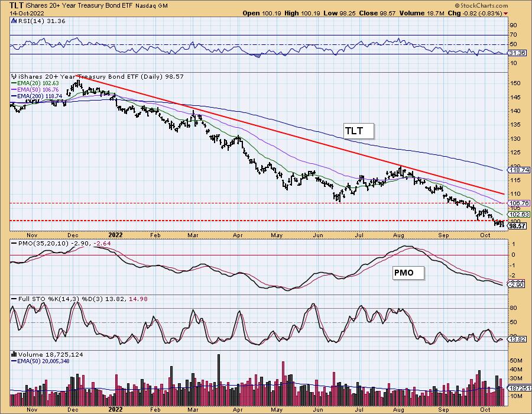532x414 pixels.
Task: Click the -2.90 PMO value tag on axis
Action: [517, 284]
